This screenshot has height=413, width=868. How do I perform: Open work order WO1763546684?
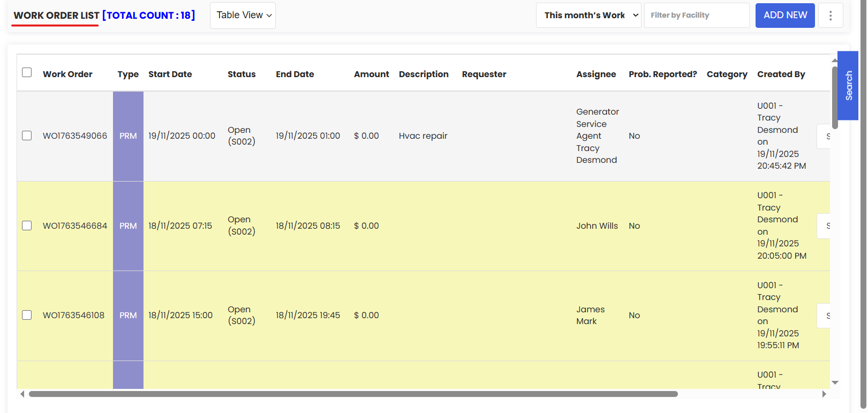(x=75, y=226)
